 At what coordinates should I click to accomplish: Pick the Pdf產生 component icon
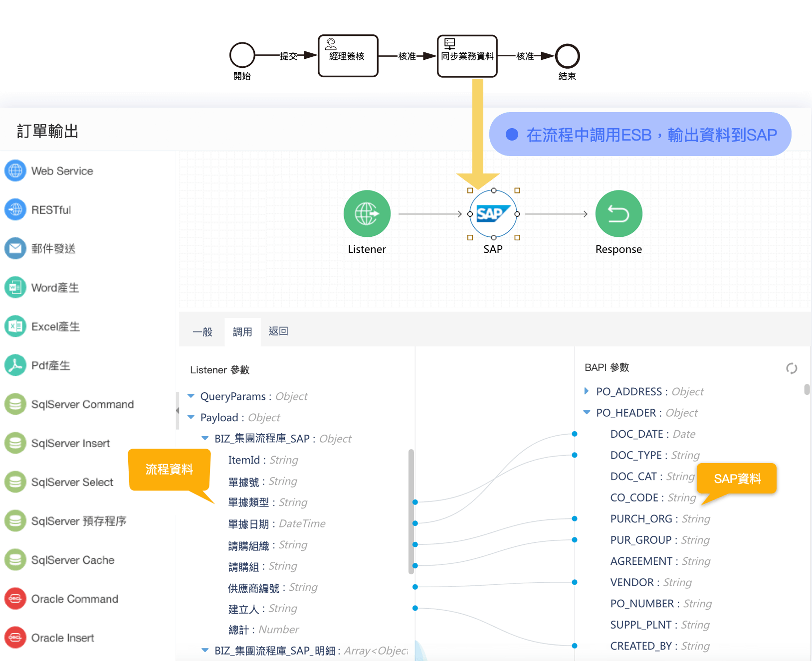[15, 365]
